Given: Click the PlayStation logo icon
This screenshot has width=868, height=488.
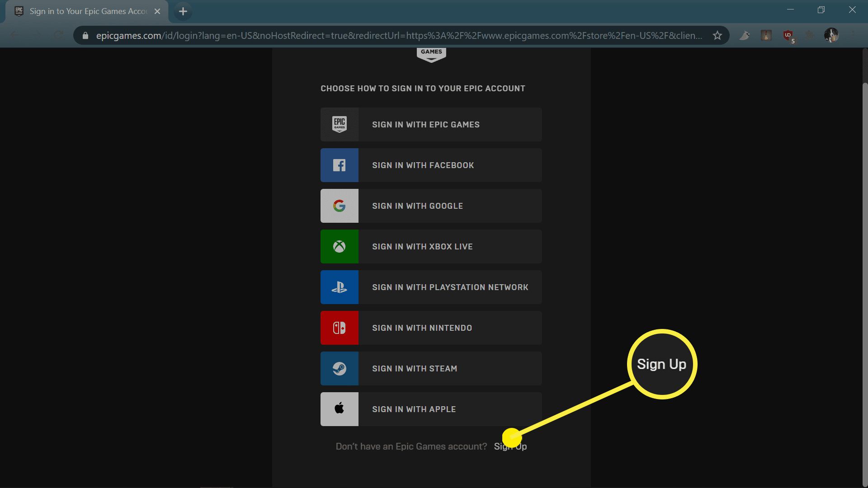Looking at the screenshot, I should click(x=340, y=287).
